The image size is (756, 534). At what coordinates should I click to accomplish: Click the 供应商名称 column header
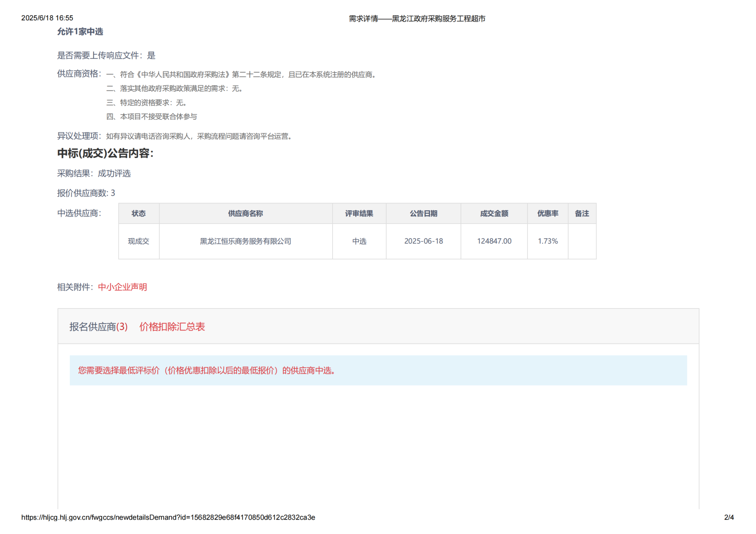click(245, 213)
